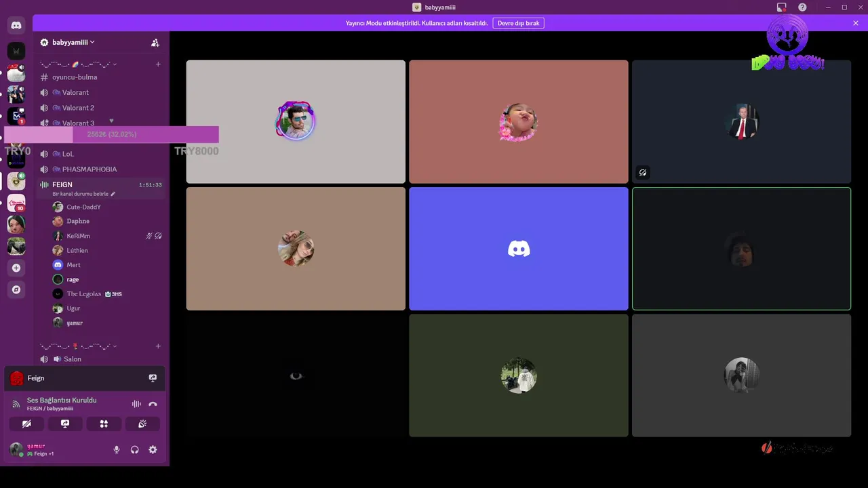Click the disconnect hang-up phone icon
868x488 pixels.
(153, 404)
